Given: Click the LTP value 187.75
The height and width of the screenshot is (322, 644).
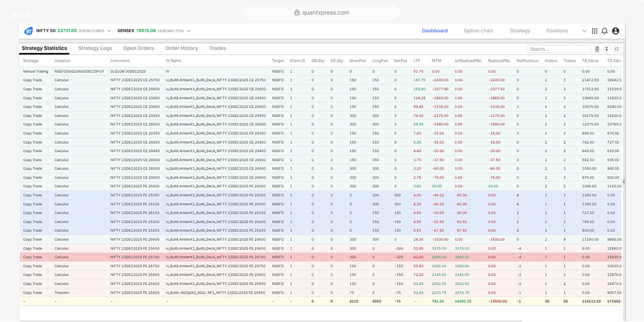Looking at the screenshot, I should [419, 80].
